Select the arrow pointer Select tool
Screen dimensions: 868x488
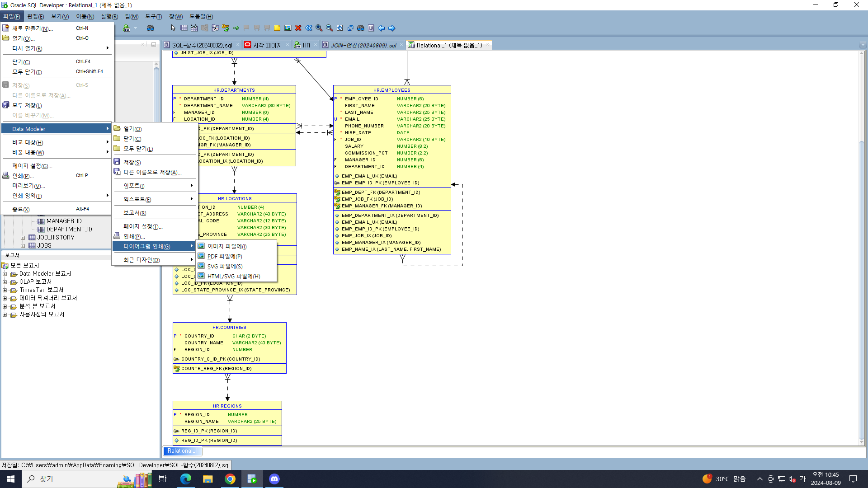173,28
